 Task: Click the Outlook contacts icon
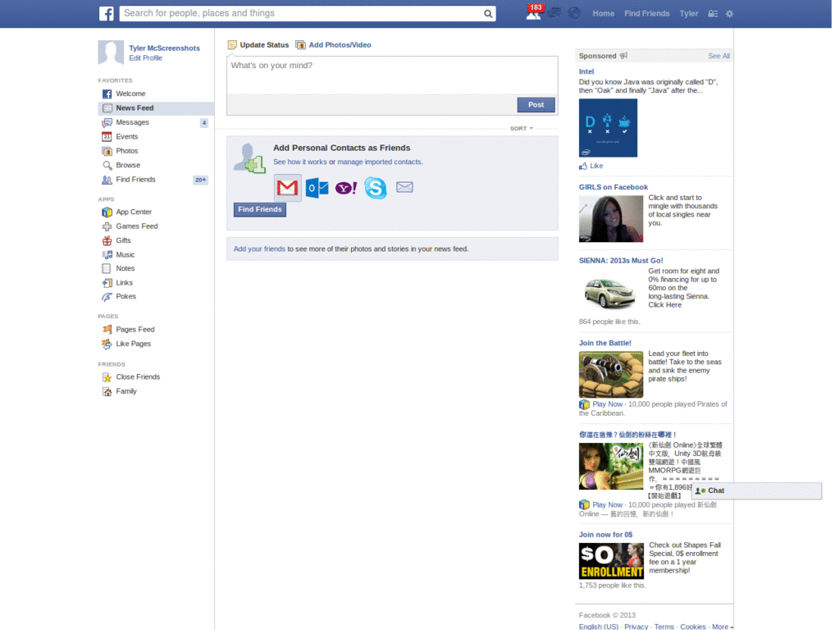point(317,188)
